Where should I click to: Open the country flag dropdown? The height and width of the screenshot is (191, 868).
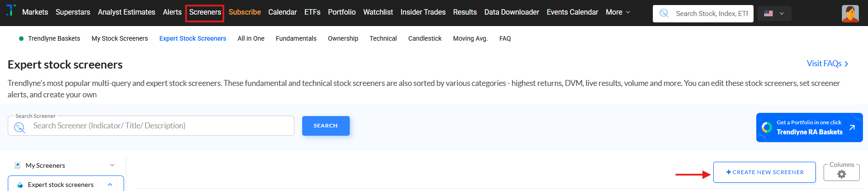coord(774,14)
